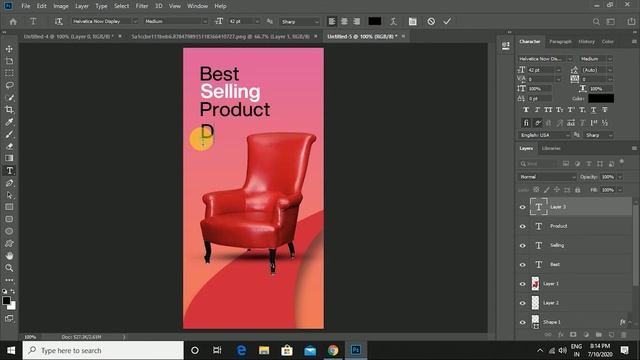Screen dimensions: 640x360
Task: Hide Layer 2 visibility eye
Action: click(522, 303)
